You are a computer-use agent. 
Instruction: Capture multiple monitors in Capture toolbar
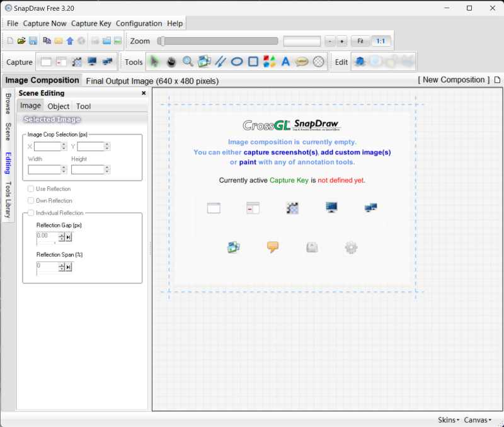coord(107,62)
